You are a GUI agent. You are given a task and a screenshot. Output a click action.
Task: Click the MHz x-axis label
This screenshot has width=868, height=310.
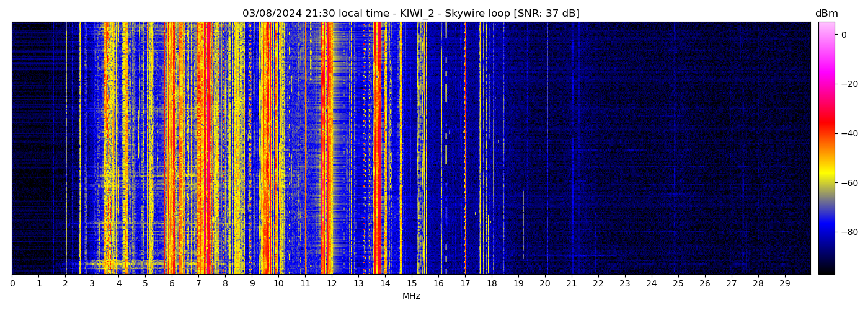411,296
